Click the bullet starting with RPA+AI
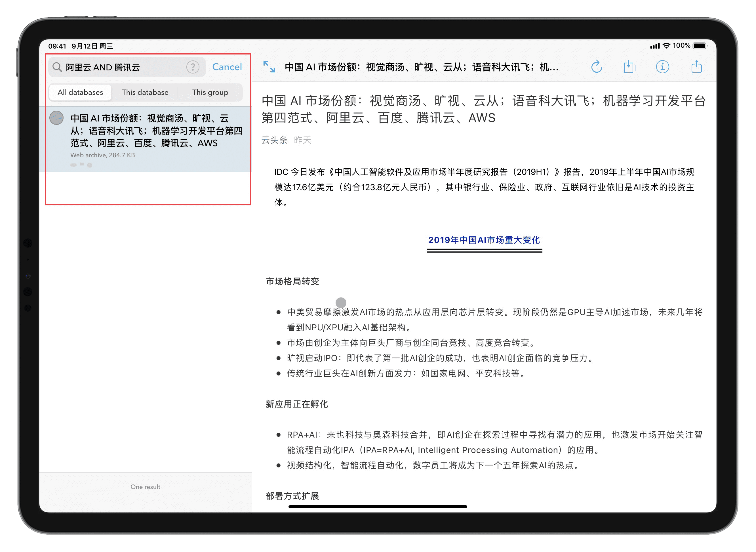756x552 pixels. click(x=494, y=442)
